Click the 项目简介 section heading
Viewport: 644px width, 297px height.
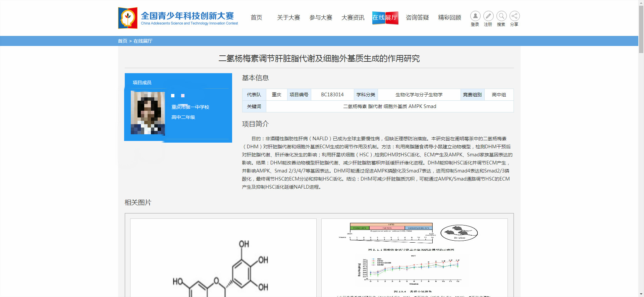(256, 124)
